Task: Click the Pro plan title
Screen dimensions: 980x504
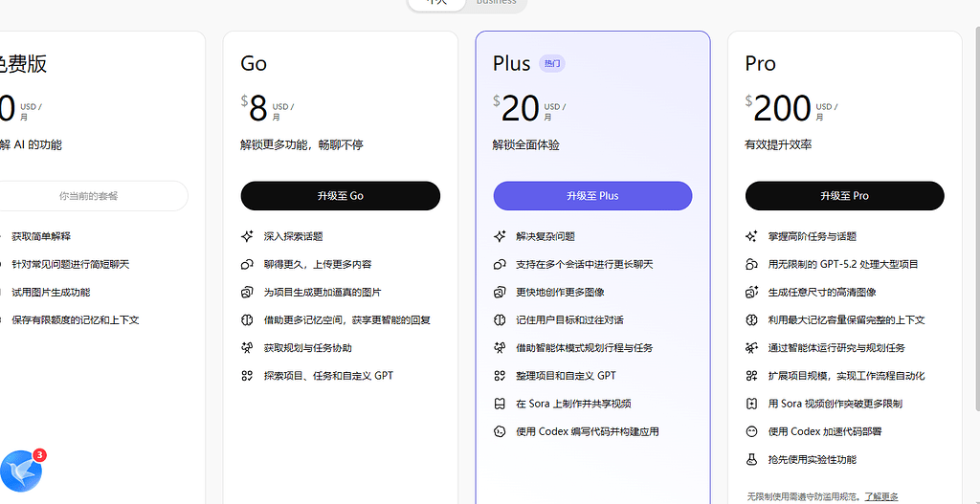Action: 761,63
